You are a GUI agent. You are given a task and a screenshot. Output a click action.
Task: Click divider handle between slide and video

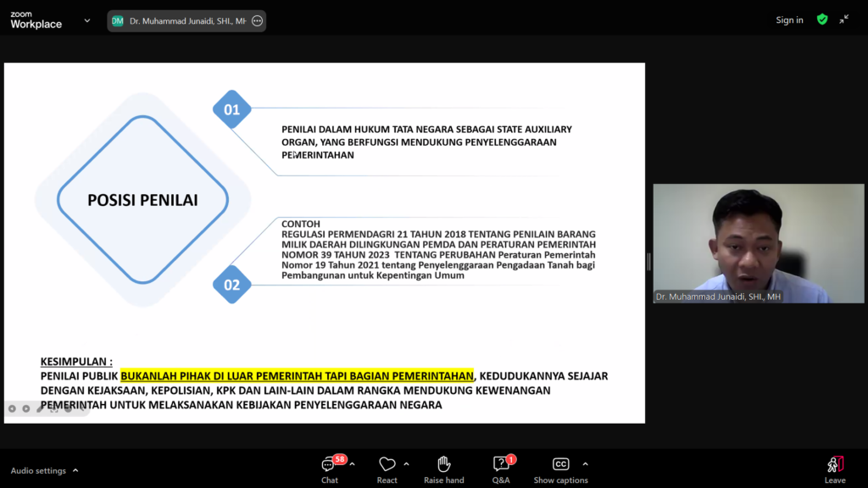(x=648, y=262)
